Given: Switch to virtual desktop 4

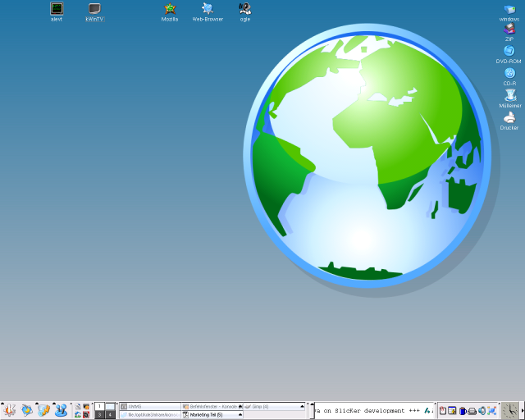Looking at the screenshot, I should click(110, 414).
